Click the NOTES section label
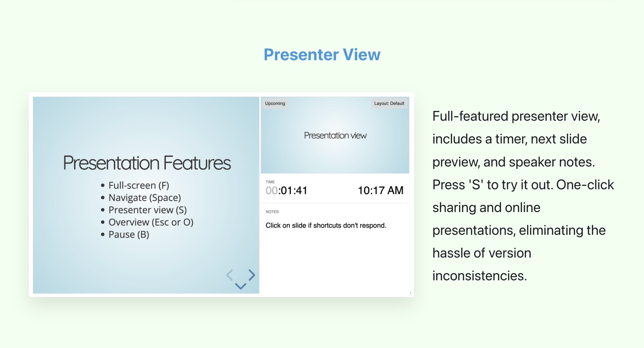 272,212
